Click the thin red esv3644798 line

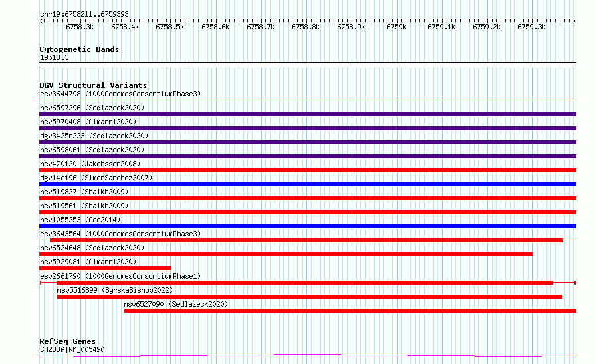pyautogui.click(x=308, y=100)
